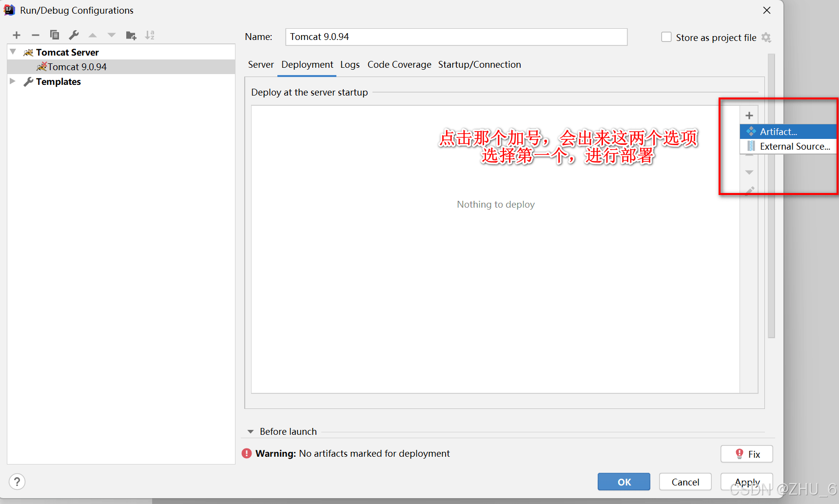Click the vertical scrollbar of the settings panel
Image resolution: width=839 pixels, height=504 pixels.
[x=771, y=195]
